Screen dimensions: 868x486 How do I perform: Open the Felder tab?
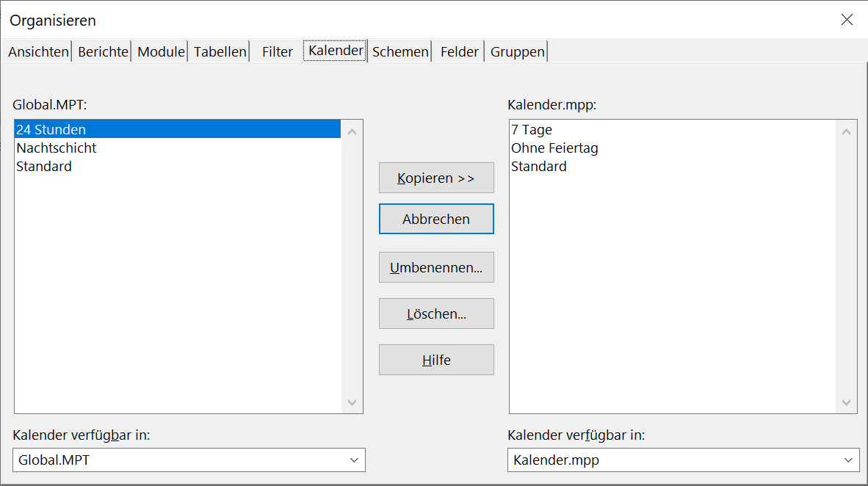[459, 51]
